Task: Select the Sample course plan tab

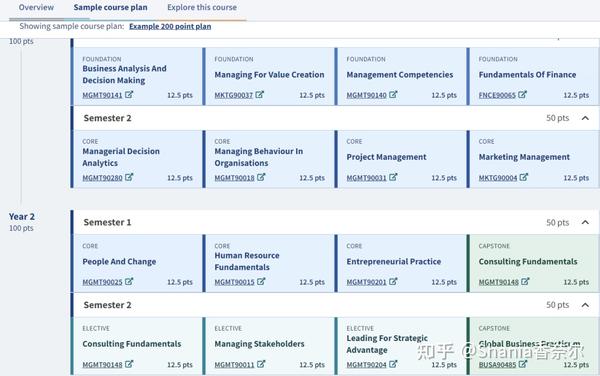Action: 110,7
